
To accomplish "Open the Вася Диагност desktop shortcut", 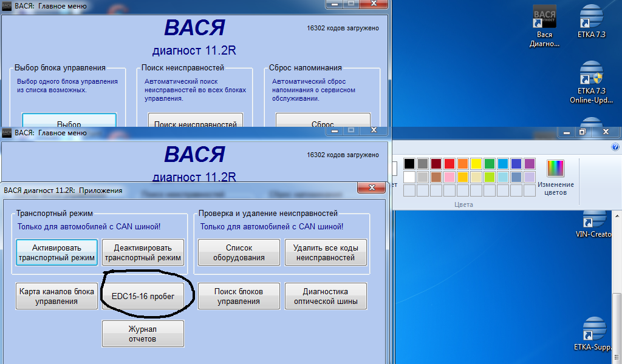I will pos(544,27).
